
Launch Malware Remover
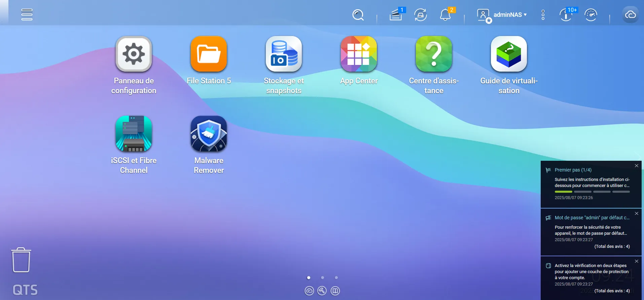tap(209, 134)
